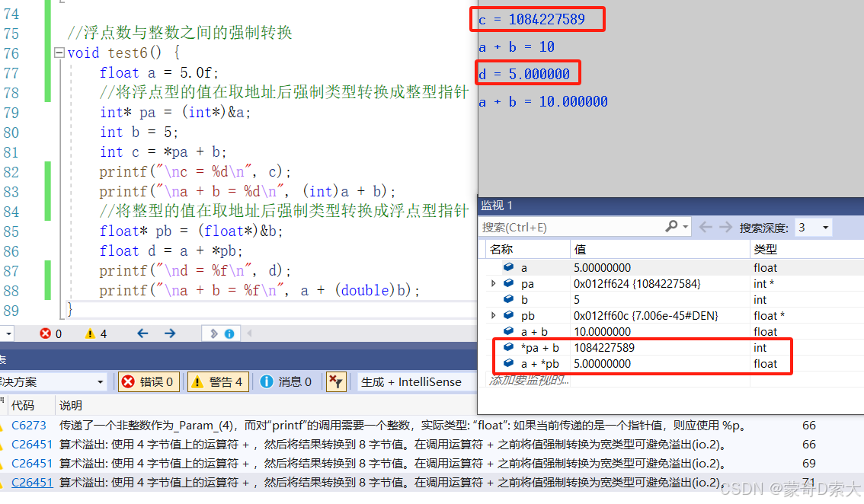864x504 pixels.
Task: Navigate forward with the blue right arrow below editor
Action: tap(170, 333)
